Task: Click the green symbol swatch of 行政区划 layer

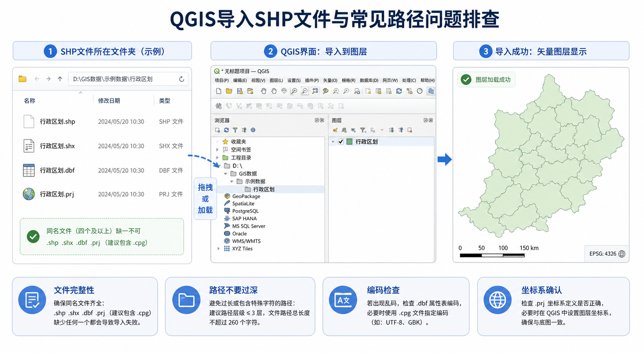Action: (x=349, y=142)
